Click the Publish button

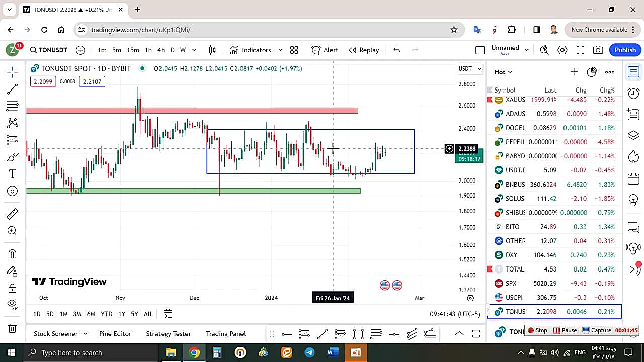[x=625, y=50]
